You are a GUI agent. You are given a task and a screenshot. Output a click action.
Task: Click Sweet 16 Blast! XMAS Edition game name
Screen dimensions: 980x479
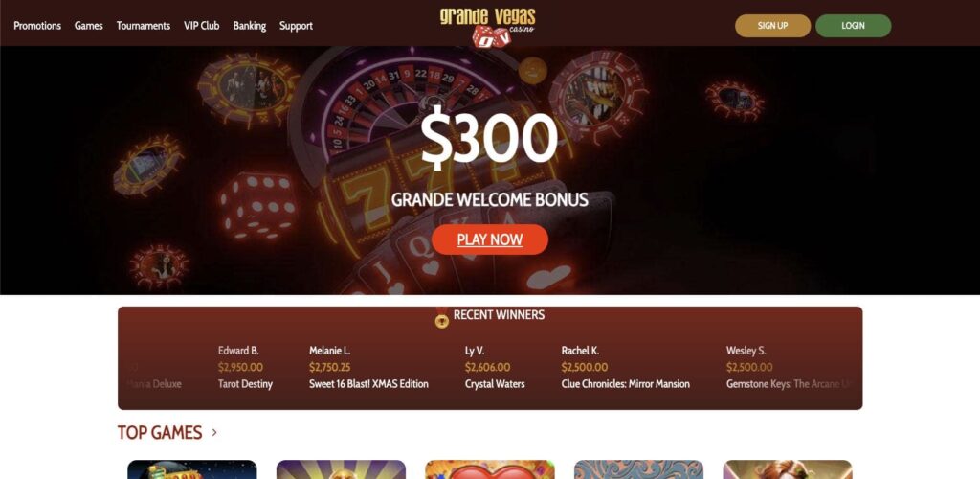368,384
